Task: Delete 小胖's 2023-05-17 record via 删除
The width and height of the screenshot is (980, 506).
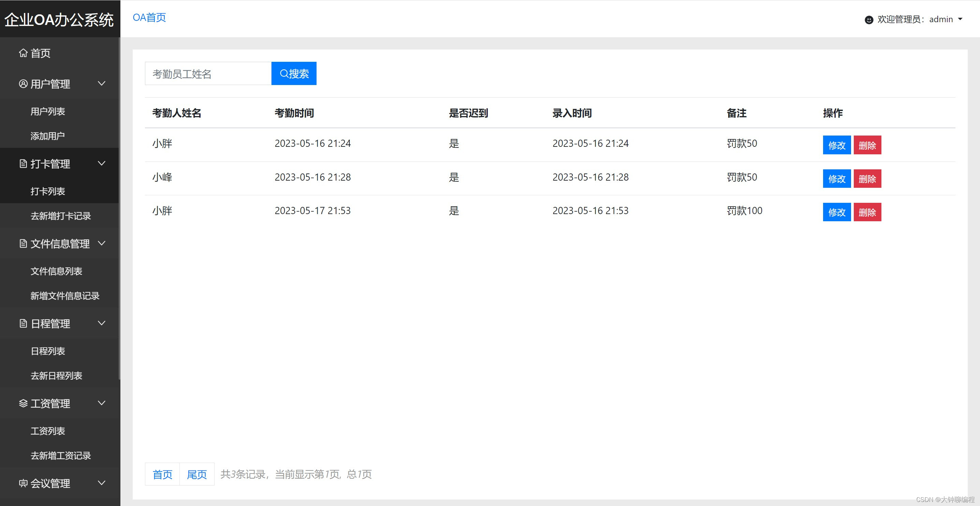Action: coord(867,212)
